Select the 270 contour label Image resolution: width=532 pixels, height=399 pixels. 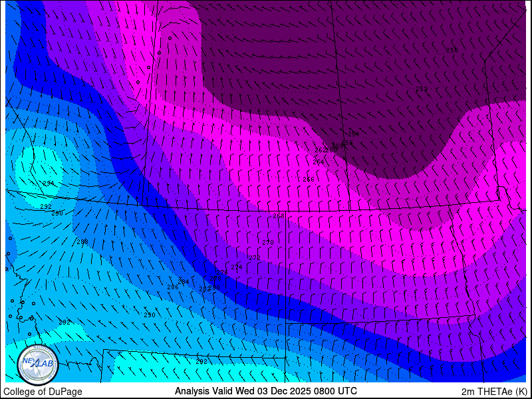click(x=268, y=242)
